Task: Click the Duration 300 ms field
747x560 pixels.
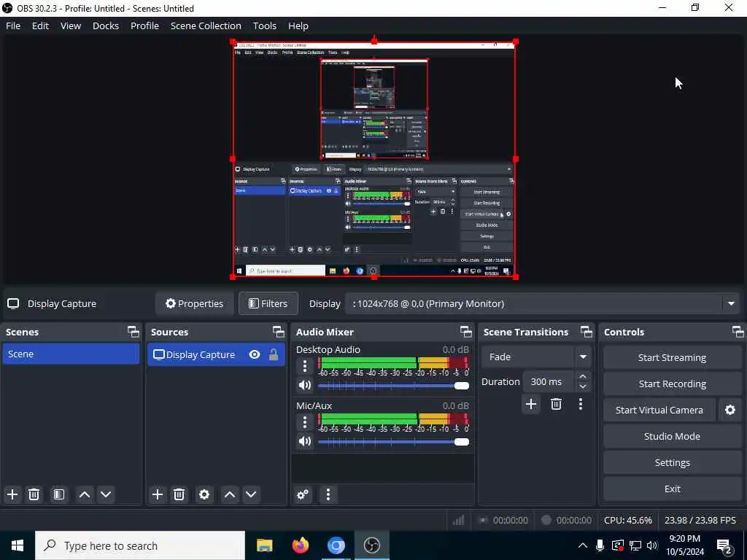Action: [549, 381]
